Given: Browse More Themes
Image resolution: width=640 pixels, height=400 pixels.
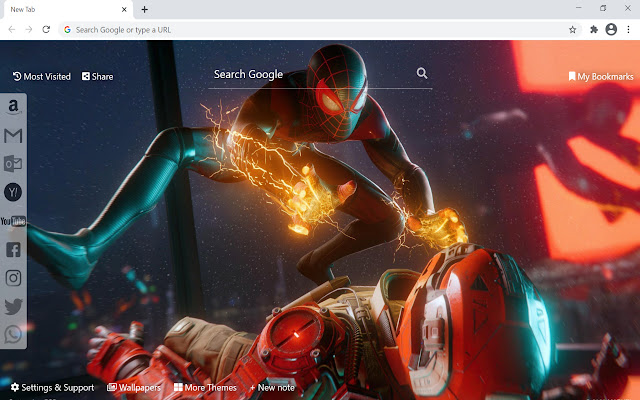Looking at the screenshot, I should tap(205, 387).
